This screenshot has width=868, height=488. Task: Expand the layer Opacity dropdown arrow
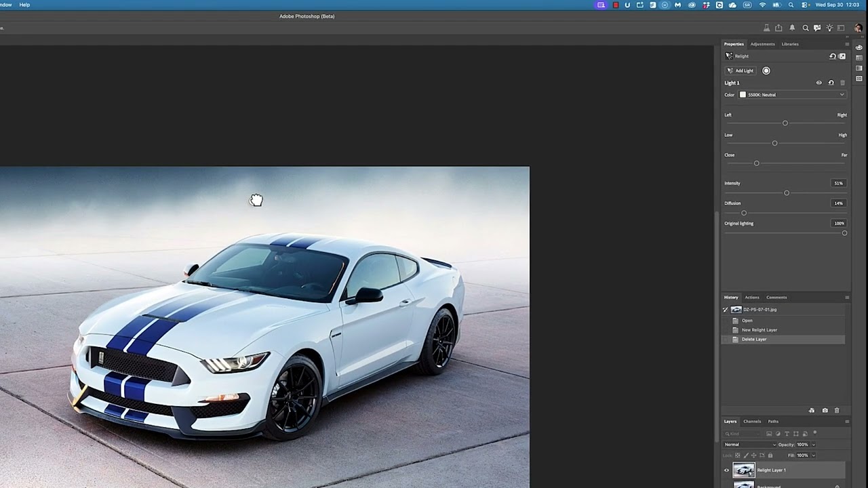(813, 445)
